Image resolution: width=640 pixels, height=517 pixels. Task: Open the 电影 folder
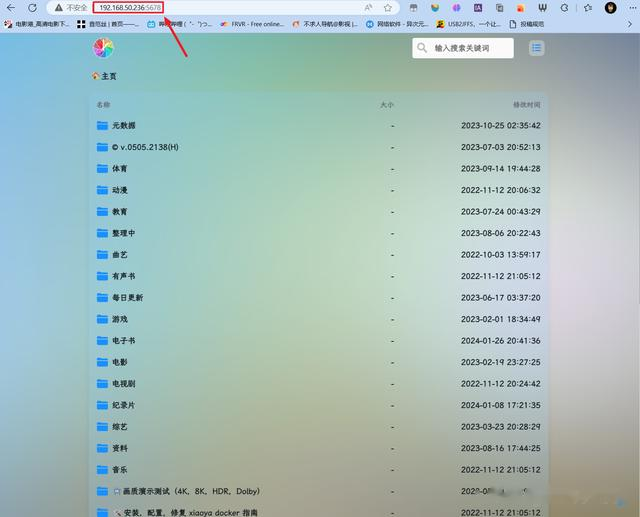(318, 362)
